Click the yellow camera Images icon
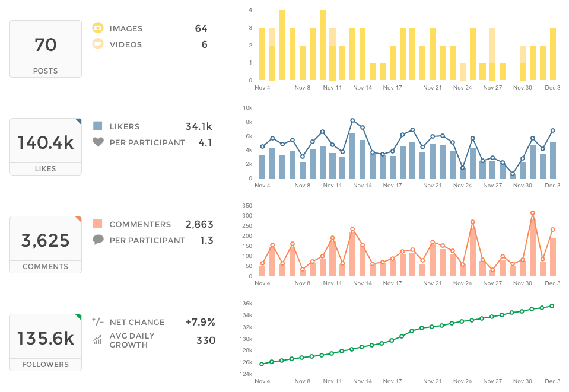Screen dimensions: 569x392 click(98, 28)
